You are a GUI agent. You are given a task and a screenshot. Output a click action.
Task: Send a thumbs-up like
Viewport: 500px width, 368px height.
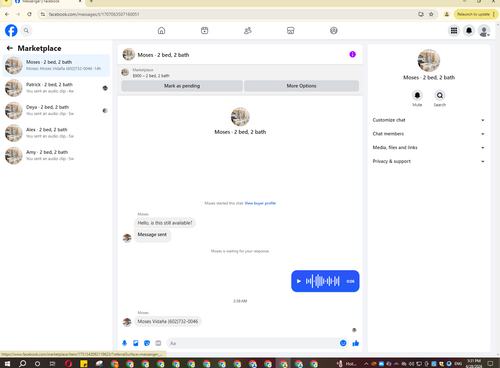coord(356,343)
